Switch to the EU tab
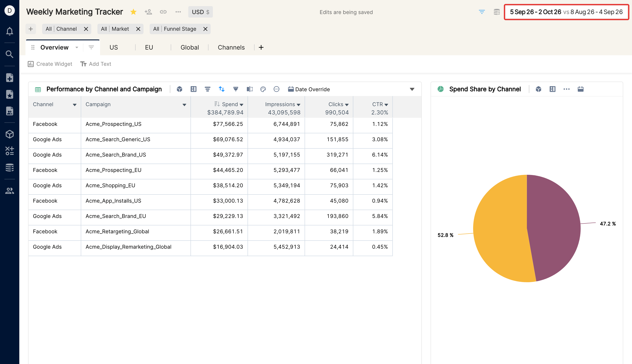Image resolution: width=632 pixels, height=364 pixels. (x=149, y=48)
